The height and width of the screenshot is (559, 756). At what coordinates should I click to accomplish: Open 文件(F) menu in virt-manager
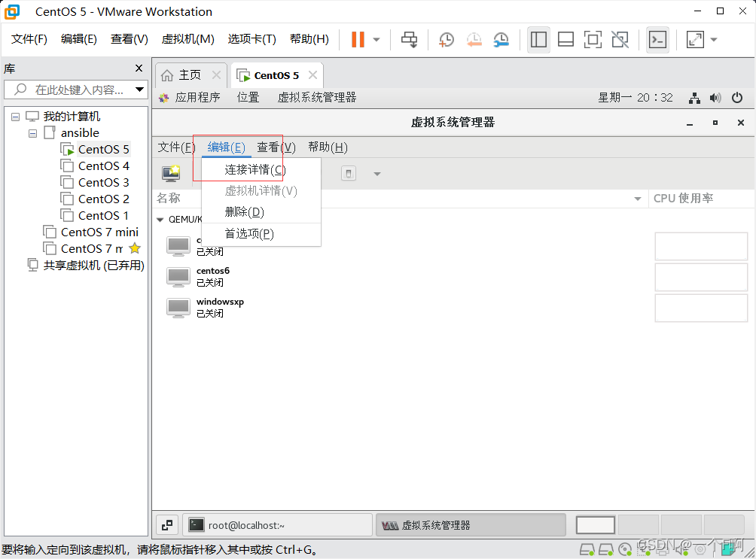176,147
